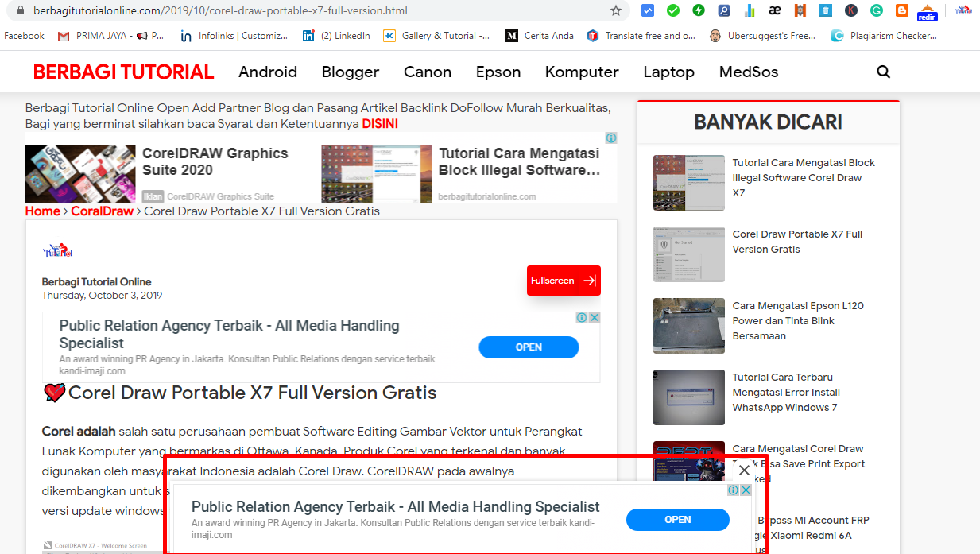Open the Cerita Anda Medium bookmark
Image resolution: width=980 pixels, height=554 pixels.
[540, 36]
